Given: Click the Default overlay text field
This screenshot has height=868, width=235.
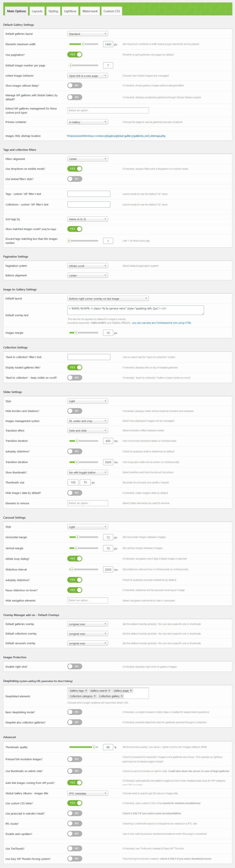Looking at the screenshot, I should click(135, 310).
